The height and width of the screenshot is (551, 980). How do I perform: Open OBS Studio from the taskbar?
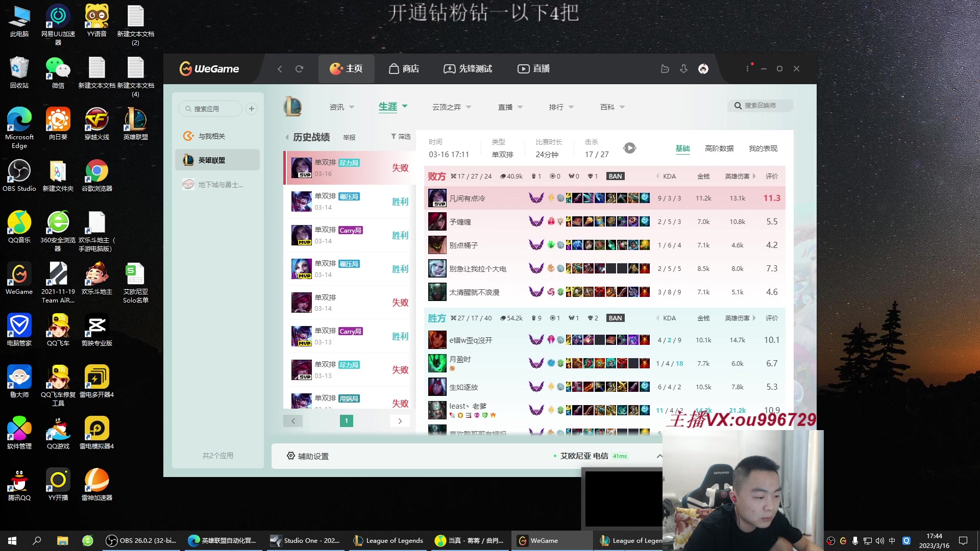(x=140, y=540)
